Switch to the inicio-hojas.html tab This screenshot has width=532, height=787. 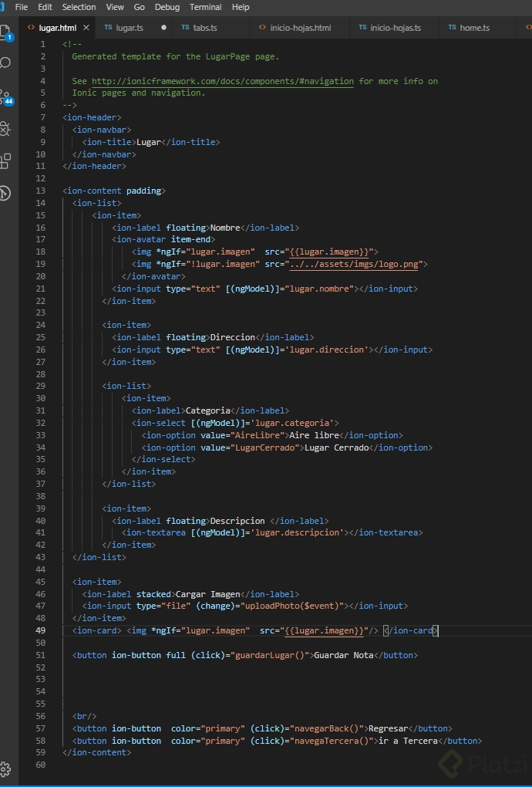(300, 28)
